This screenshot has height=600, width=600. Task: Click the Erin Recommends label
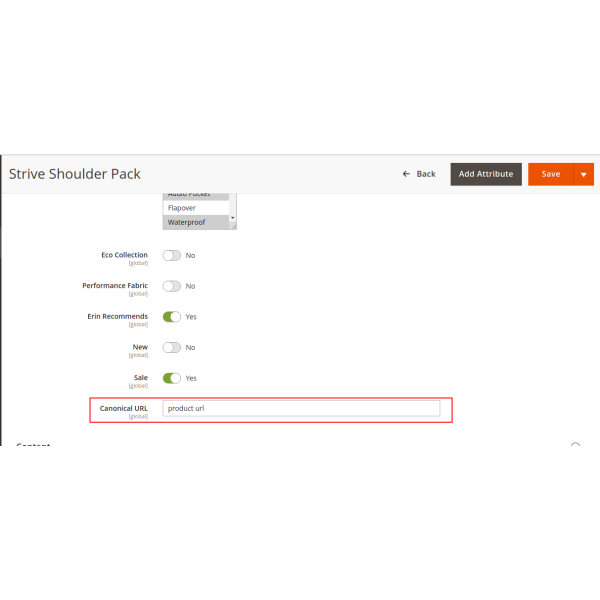pos(117,316)
